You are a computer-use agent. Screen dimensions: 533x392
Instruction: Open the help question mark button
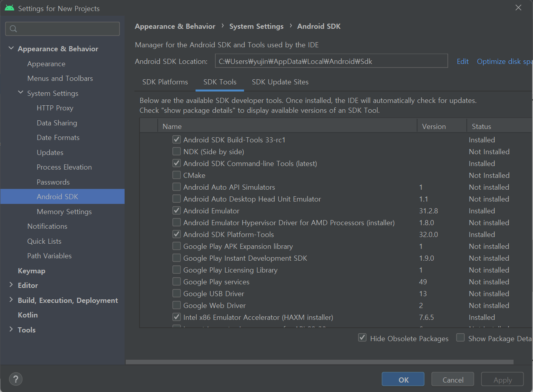pyautogui.click(x=15, y=379)
